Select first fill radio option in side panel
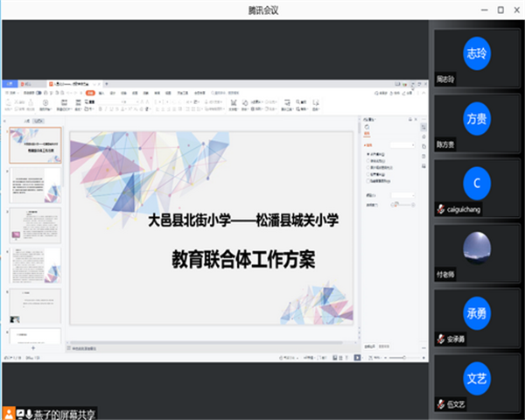The image size is (525, 420). click(x=367, y=153)
